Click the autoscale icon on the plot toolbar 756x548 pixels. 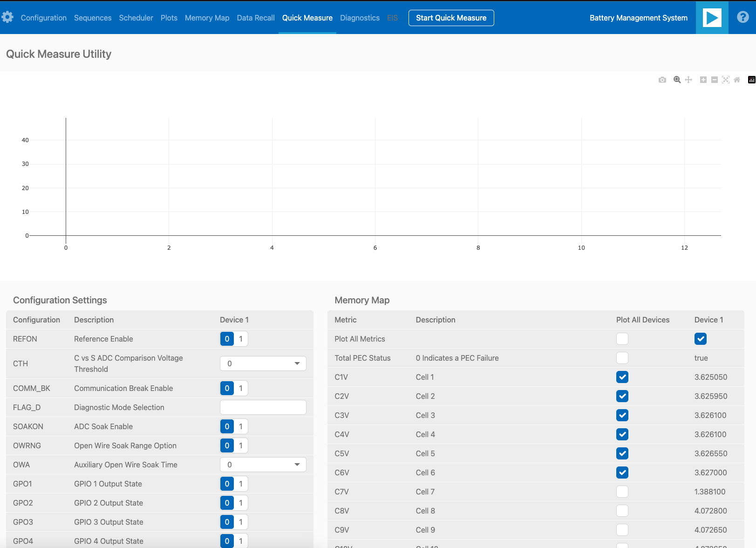(x=726, y=80)
